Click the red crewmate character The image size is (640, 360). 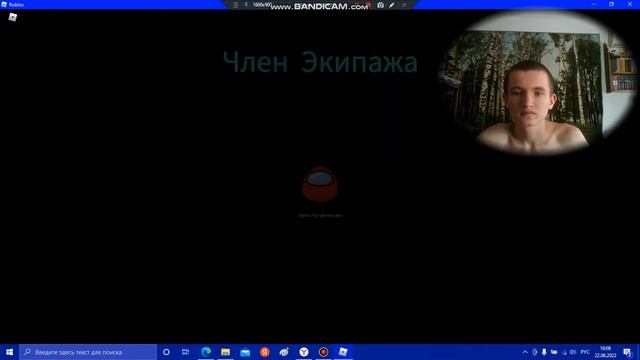point(320,184)
